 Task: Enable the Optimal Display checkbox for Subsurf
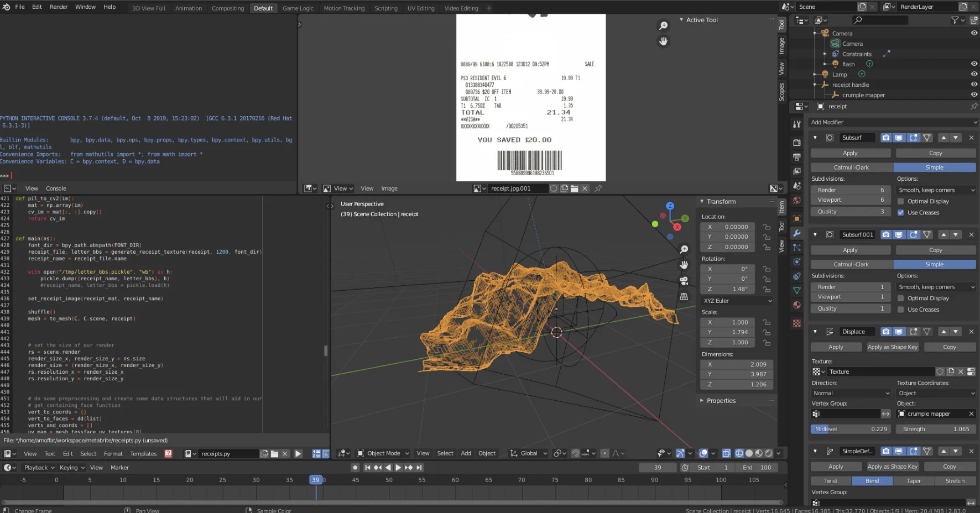point(901,202)
